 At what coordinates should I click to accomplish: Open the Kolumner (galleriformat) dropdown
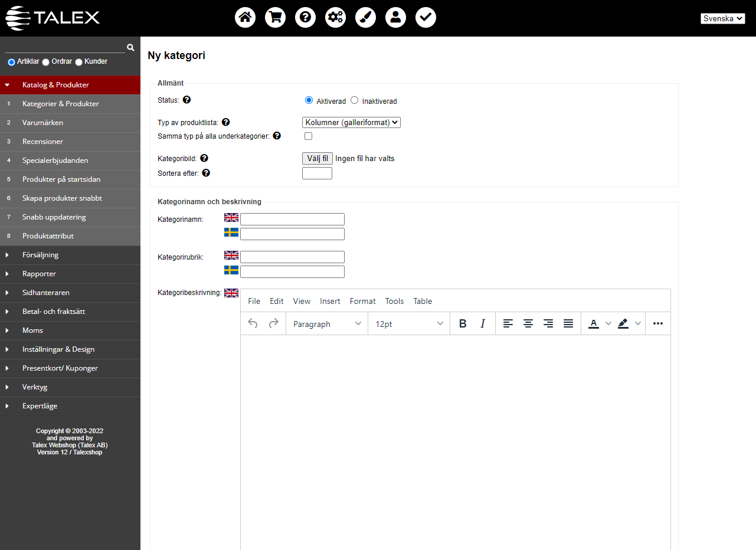(351, 123)
